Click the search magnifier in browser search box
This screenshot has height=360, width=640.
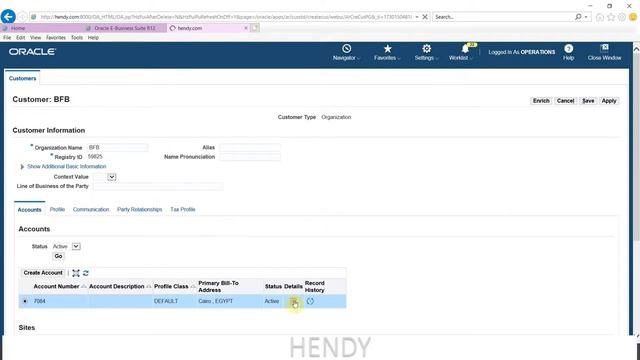578,17
